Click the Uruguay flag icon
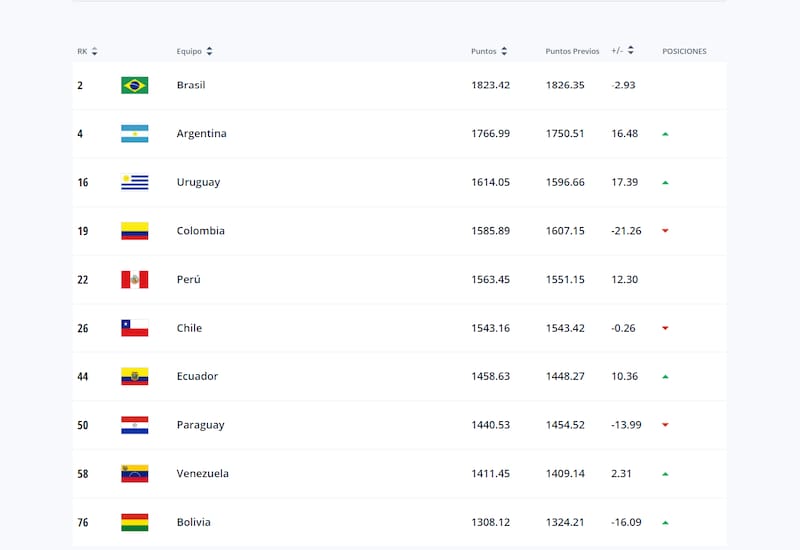 134,182
